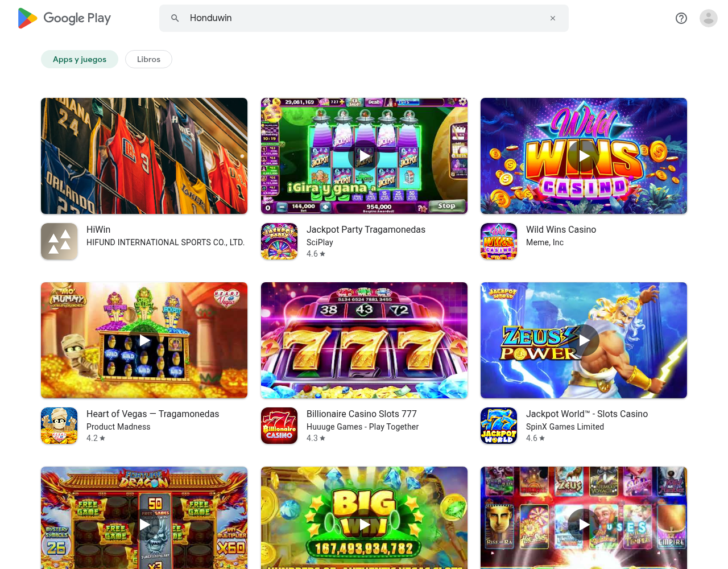Open the Heart of Vegas app icon
The width and height of the screenshot is (728, 569).
[59, 426]
